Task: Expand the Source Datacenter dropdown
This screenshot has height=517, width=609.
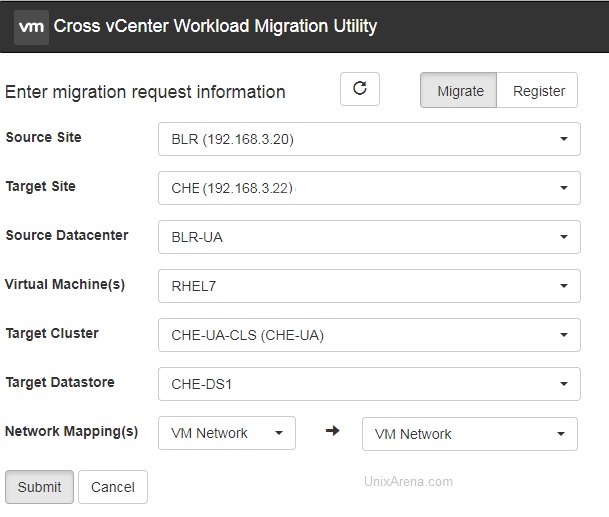Action: coord(369,237)
